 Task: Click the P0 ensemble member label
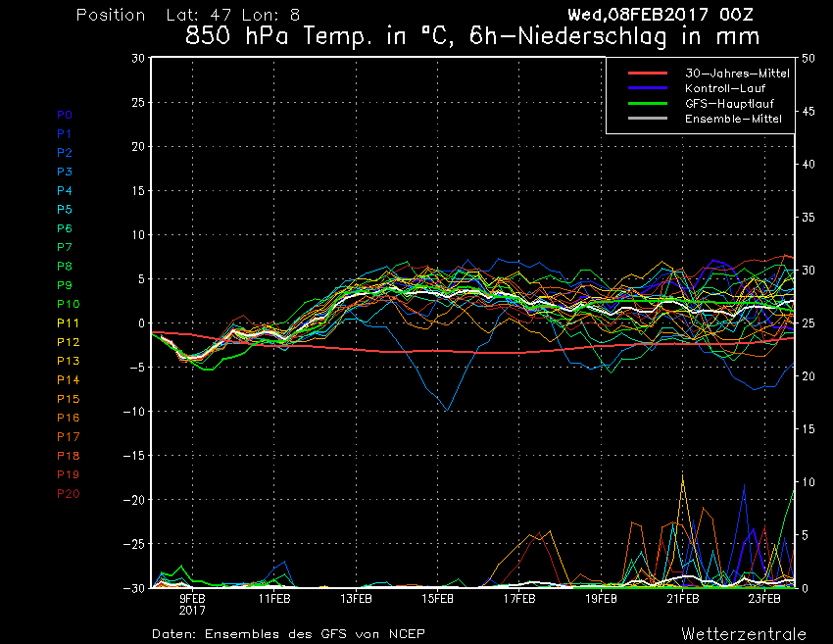pyautogui.click(x=65, y=115)
